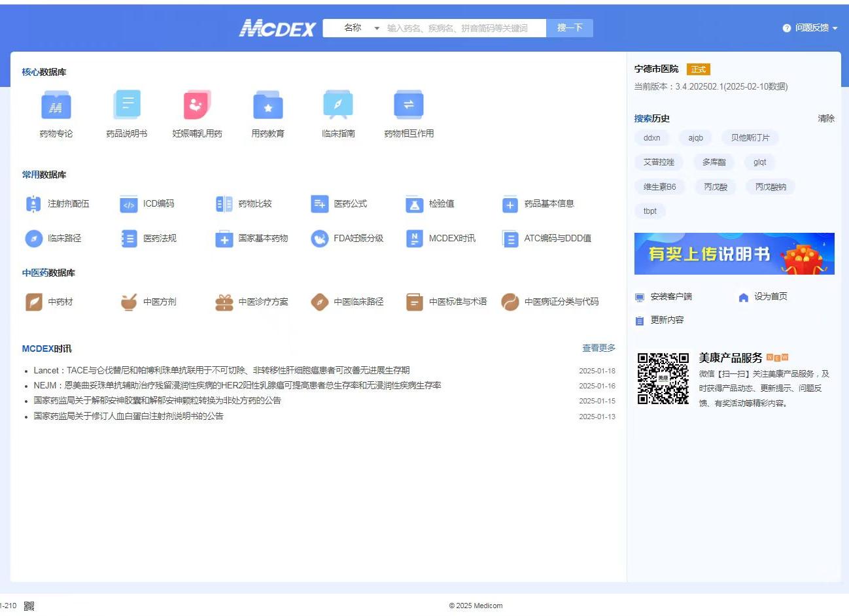Screen dimensions: 849x616
Task: Open 中医病证分类与代码 icon
Action: pos(510,302)
